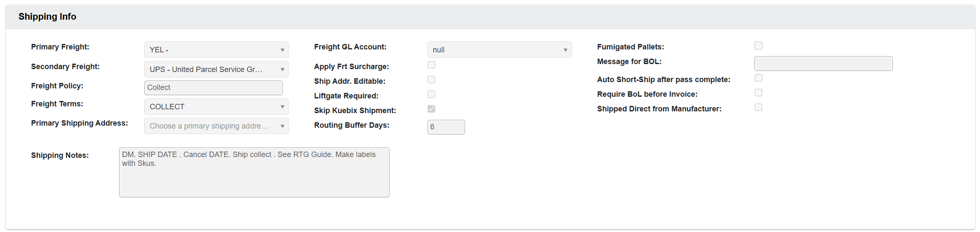Screen dimensions: 980x232
Task: Enable Shipped Direct from Manufacturer checkbox
Action: [759, 107]
